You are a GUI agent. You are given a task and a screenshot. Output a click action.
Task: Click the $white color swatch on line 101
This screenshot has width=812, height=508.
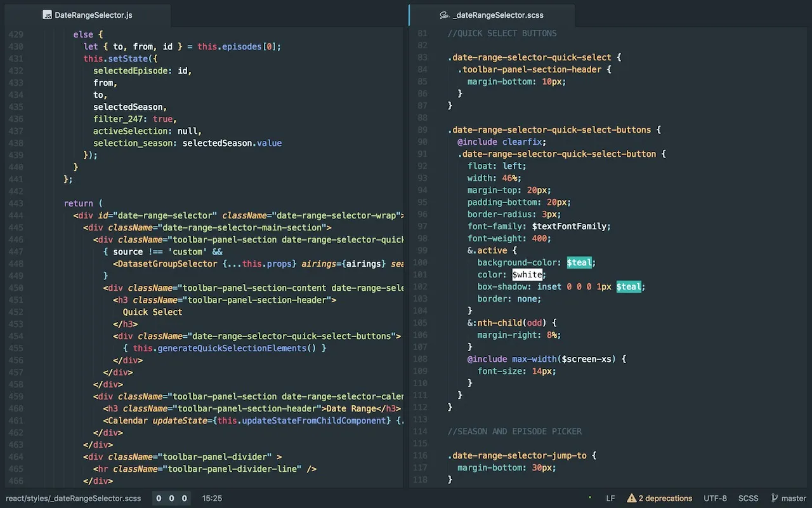(527, 275)
